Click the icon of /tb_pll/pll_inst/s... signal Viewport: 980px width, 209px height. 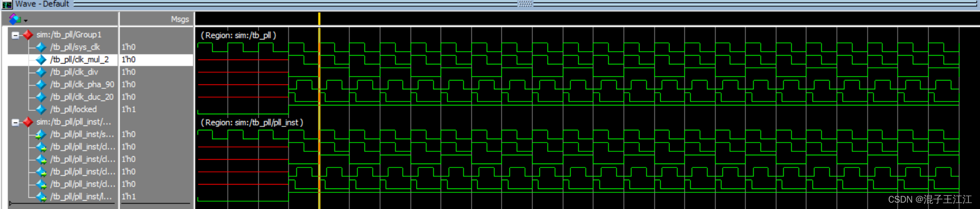coord(41,134)
